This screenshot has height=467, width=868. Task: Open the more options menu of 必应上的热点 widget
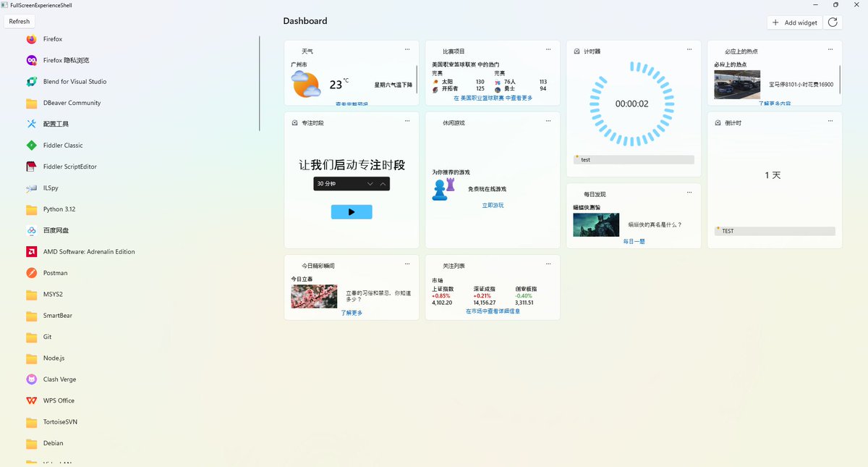pos(830,49)
